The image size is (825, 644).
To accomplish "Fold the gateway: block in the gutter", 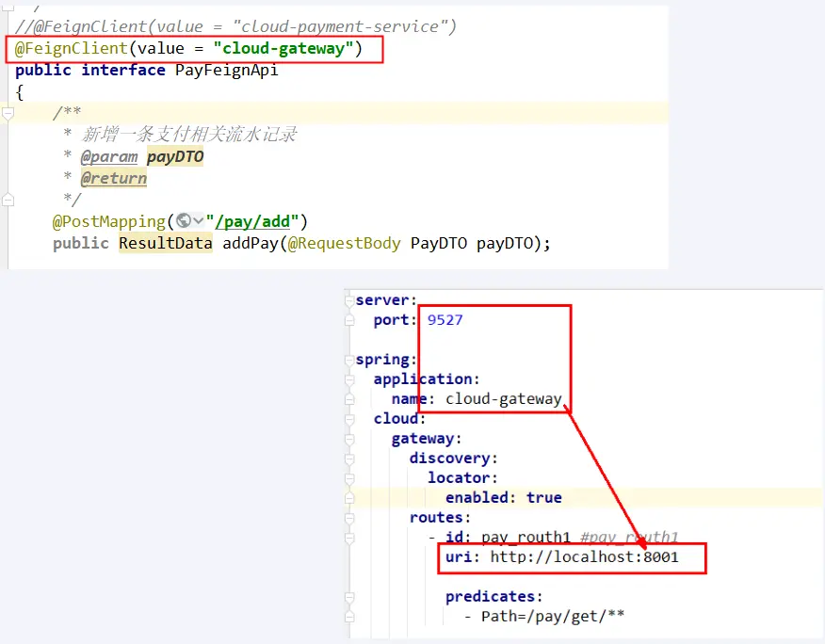I will (349, 439).
